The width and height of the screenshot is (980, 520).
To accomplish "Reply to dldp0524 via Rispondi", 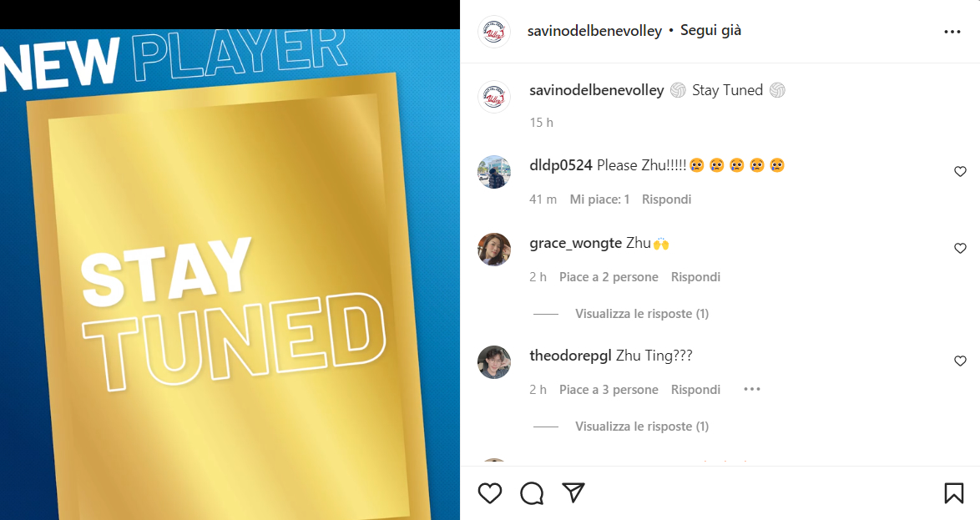I will (x=666, y=199).
